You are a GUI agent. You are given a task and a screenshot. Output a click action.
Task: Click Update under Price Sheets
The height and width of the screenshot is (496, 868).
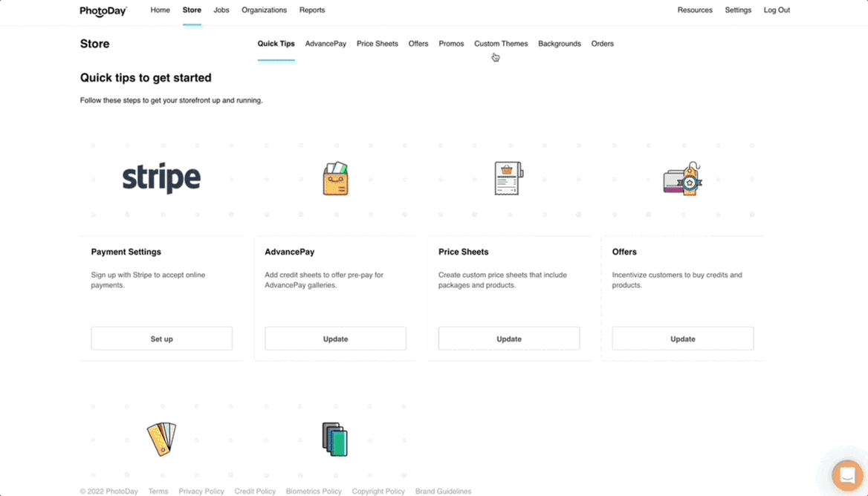[x=509, y=339]
